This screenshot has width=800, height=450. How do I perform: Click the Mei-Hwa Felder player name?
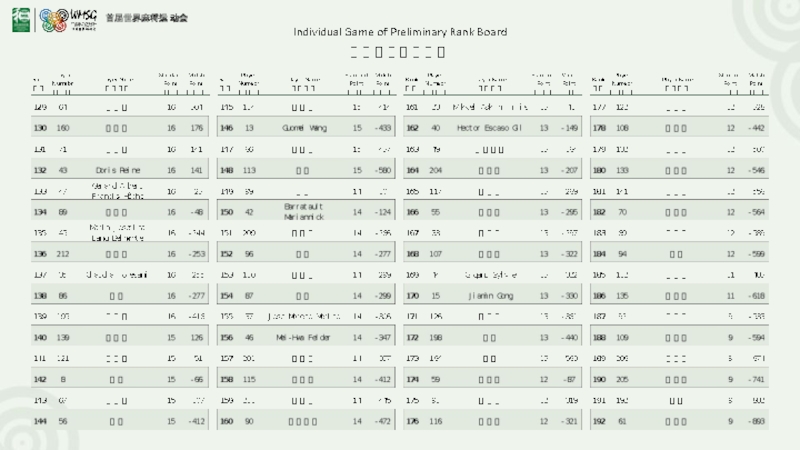coord(303,338)
